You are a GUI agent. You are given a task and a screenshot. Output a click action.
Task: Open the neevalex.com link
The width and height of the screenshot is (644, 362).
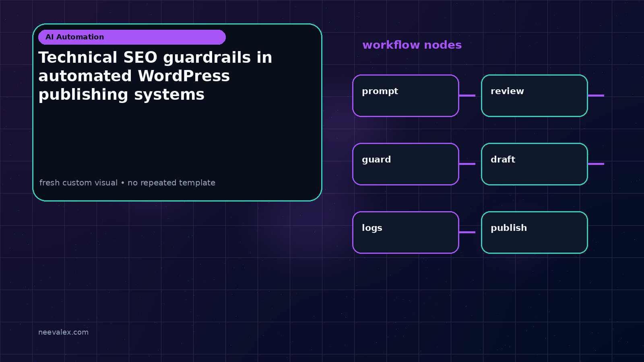[x=63, y=332]
